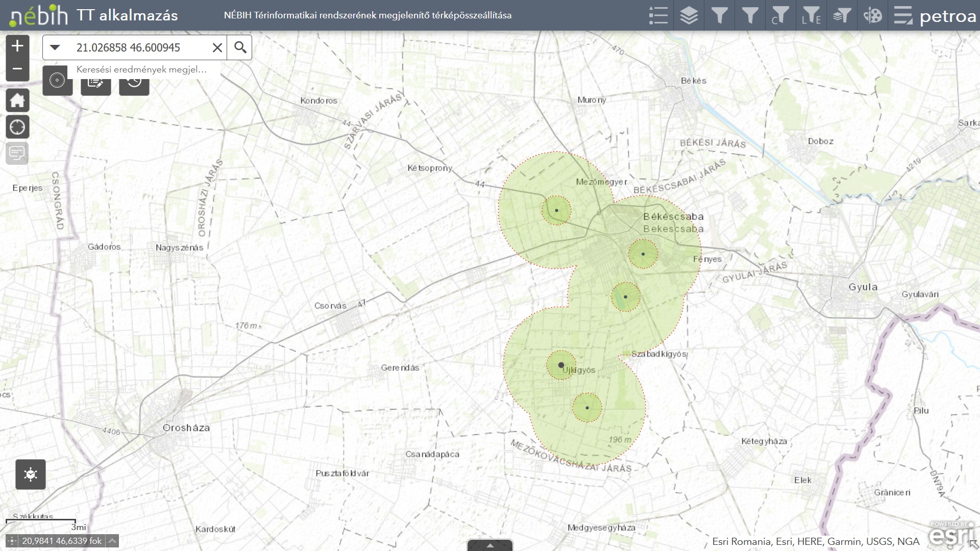Open the petroa user menu
The height and width of the screenshot is (551, 980).
947,16
